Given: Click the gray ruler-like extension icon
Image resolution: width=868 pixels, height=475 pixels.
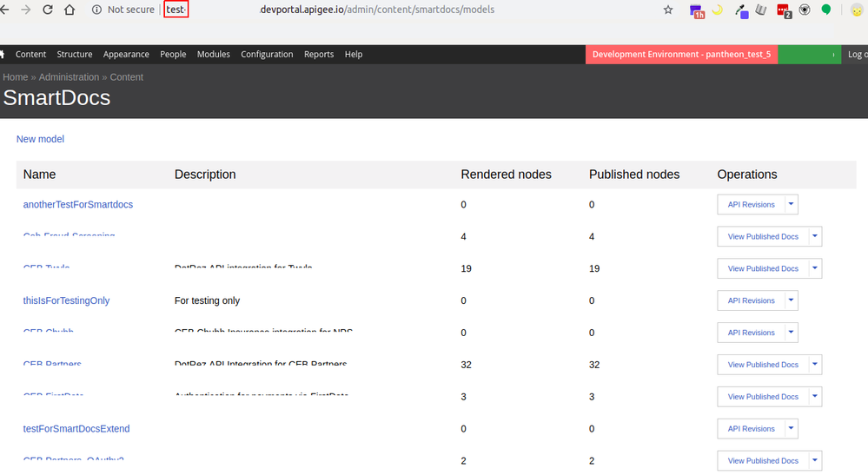Looking at the screenshot, I should (761, 10).
